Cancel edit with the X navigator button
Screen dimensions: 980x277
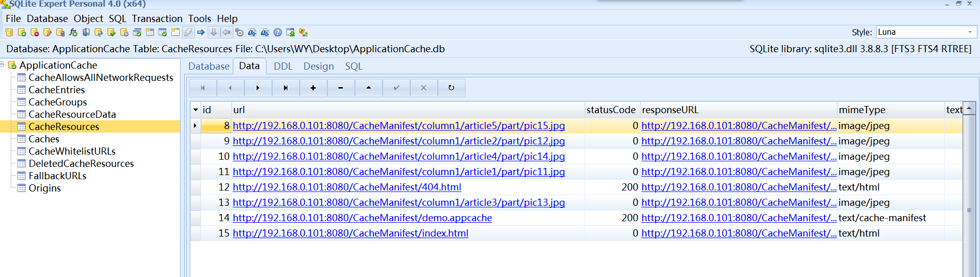424,88
